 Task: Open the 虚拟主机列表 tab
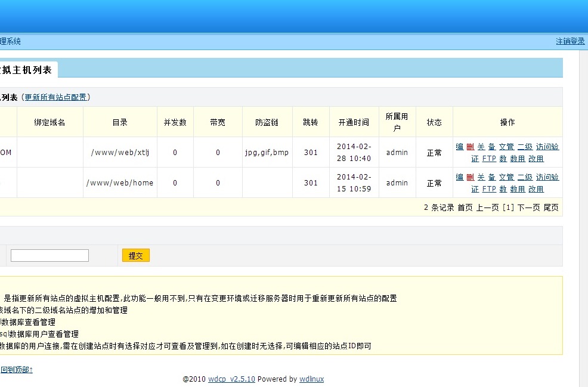click(x=27, y=70)
